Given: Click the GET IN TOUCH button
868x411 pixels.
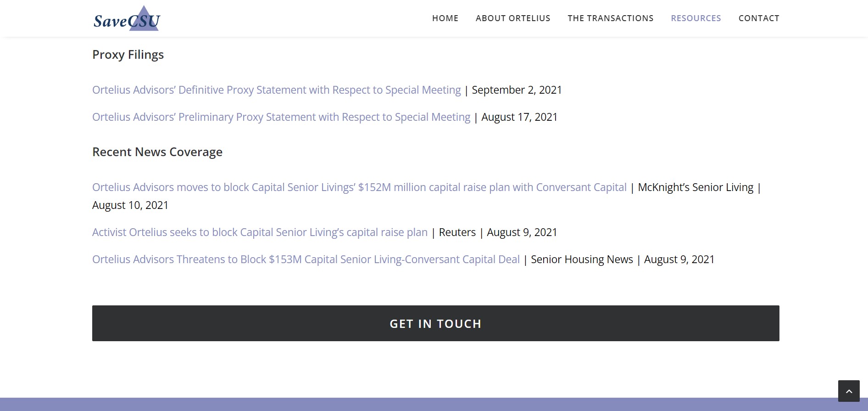Looking at the screenshot, I should [436, 323].
